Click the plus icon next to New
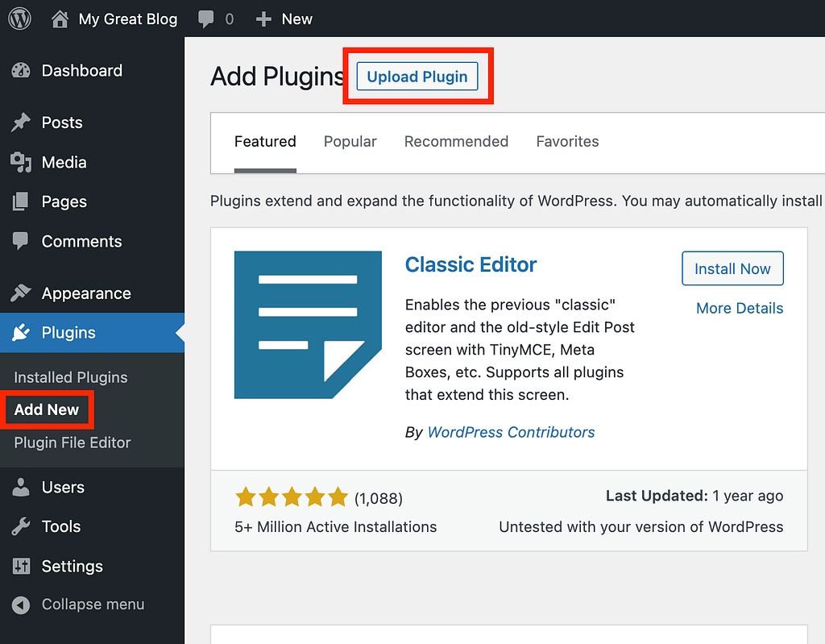825x644 pixels. tap(263, 19)
